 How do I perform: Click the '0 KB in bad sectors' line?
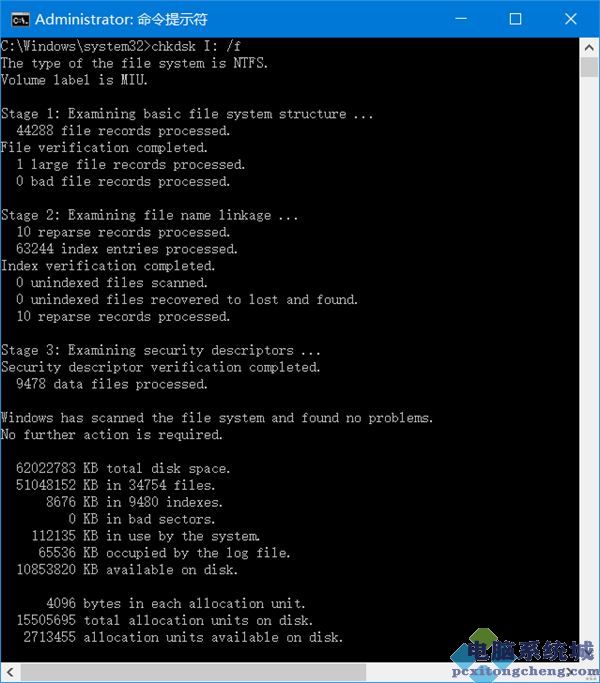pos(141,519)
